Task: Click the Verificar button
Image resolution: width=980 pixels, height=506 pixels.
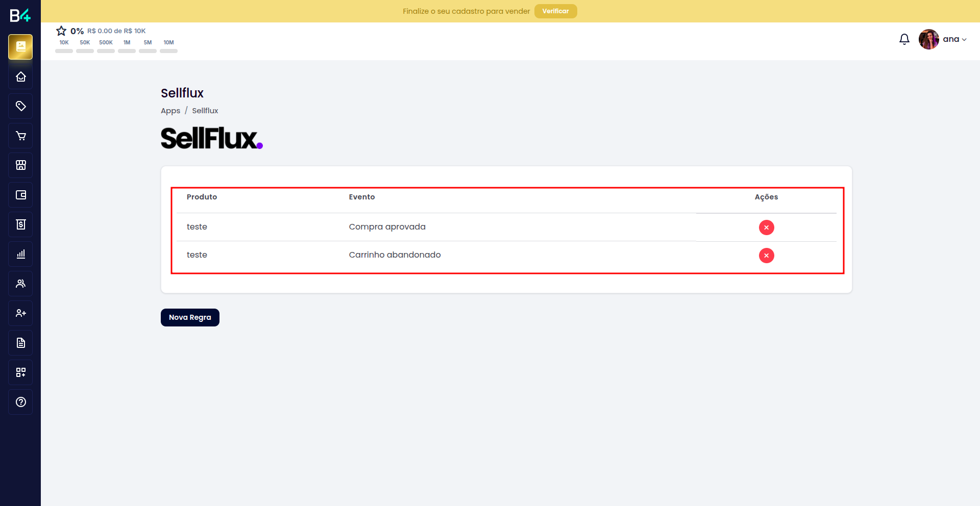Action: tap(555, 11)
